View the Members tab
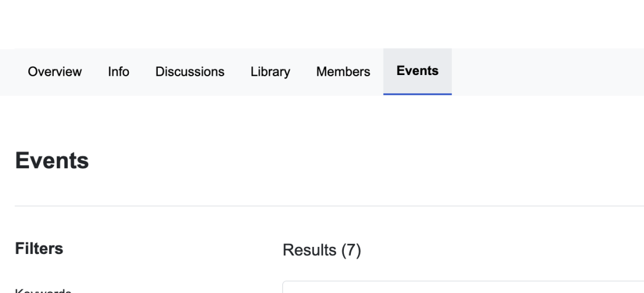This screenshot has height=293, width=644. click(x=343, y=72)
